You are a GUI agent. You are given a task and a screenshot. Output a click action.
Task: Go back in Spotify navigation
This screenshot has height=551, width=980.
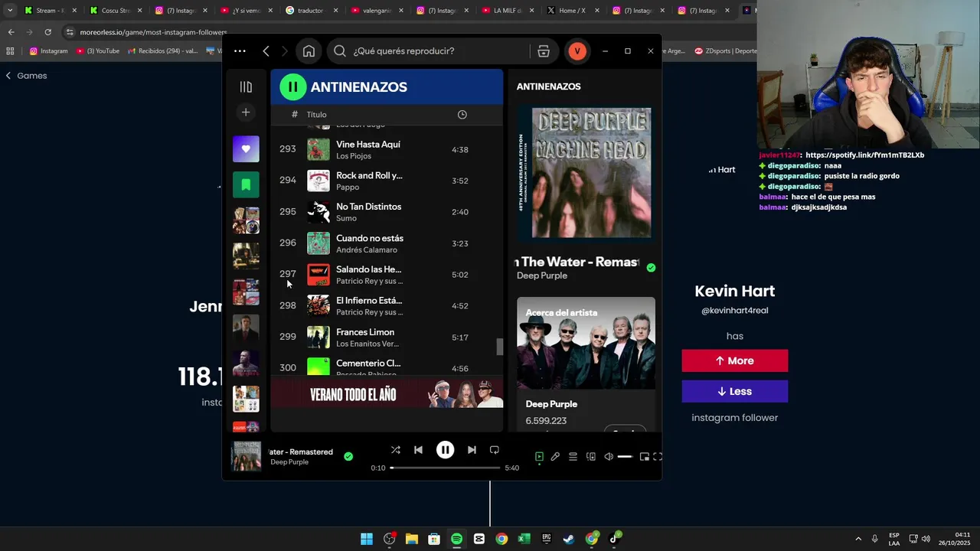[x=266, y=51]
